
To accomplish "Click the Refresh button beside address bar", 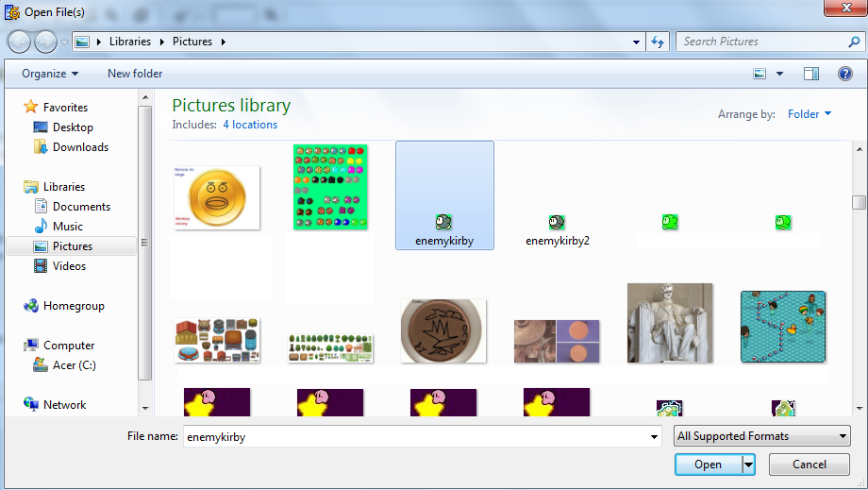I will pyautogui.click(x=658, y=42).
